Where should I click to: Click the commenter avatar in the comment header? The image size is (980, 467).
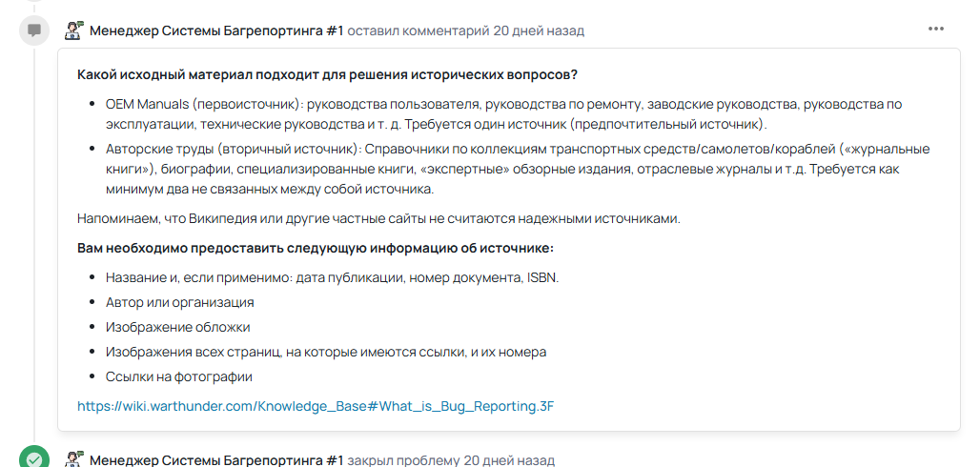click(x=73, y=30)
